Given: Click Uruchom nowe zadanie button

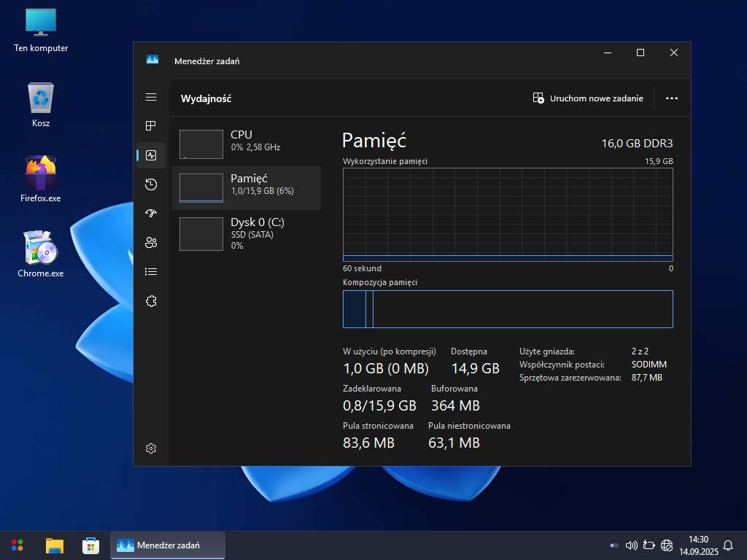Looking at the screenshot, I should (x=588, y=98).
